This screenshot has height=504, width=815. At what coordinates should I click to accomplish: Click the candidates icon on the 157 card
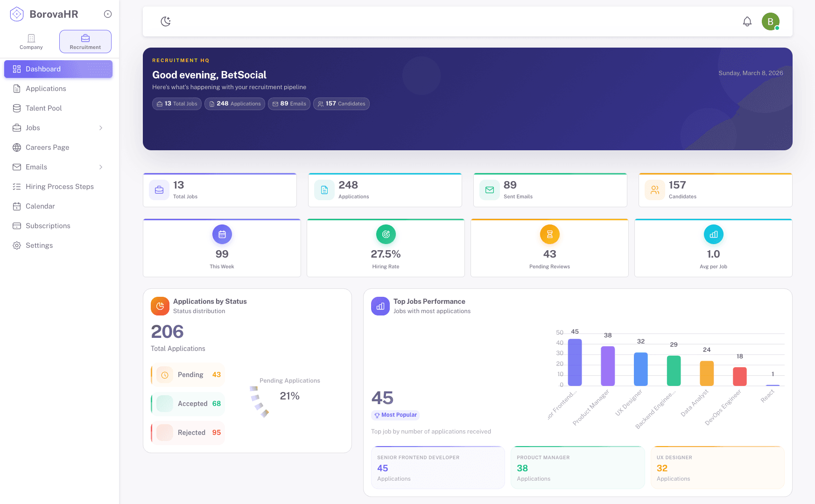point(654,190)
